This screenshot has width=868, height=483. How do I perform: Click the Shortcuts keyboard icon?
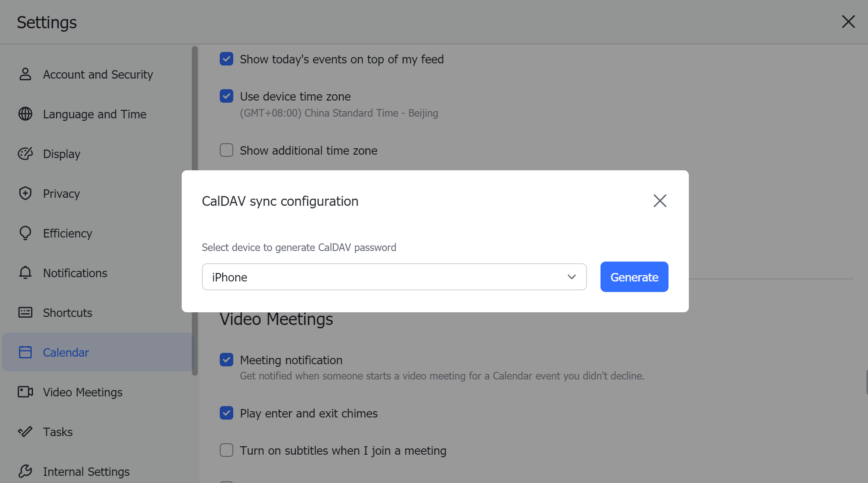click(25, 313)
